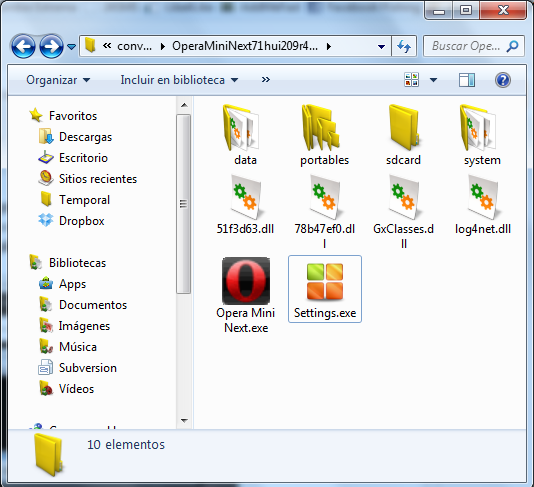This screenshot has height=487, width=534.
Task: Click the search magnifier icon
Action: pos(512,46)
